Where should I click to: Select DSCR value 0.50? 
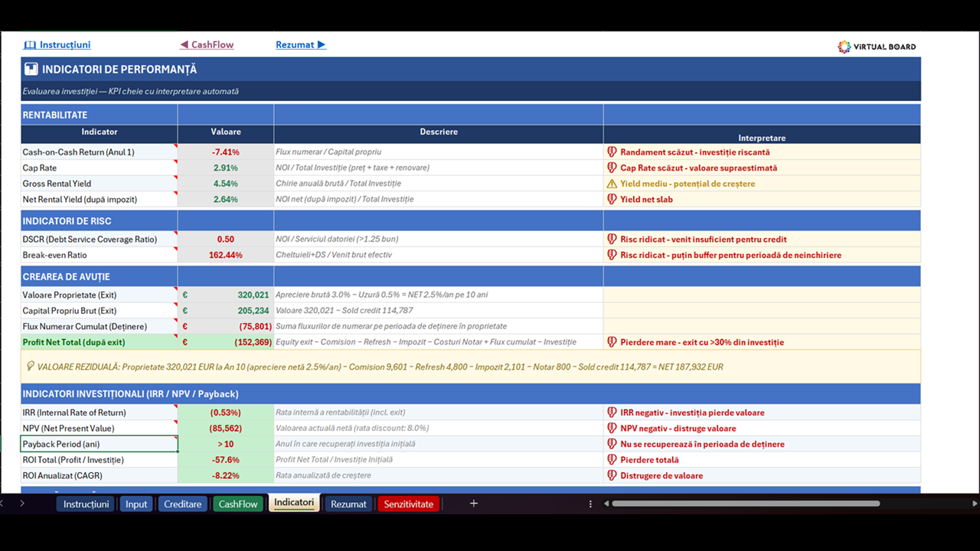coord(226,240)
